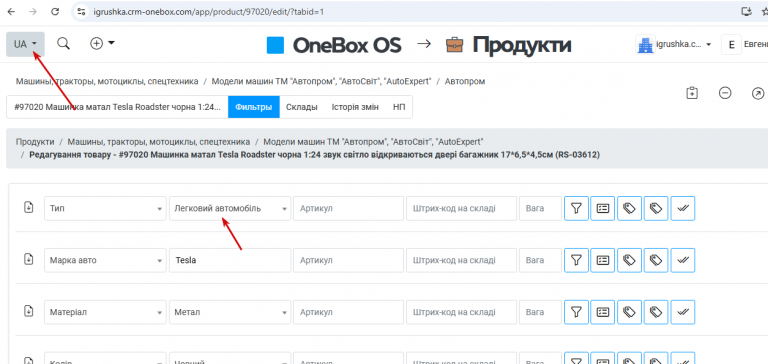Click the first tag icon in Тип row
This screenshot has height=364, width=768.
coord(629,208)
